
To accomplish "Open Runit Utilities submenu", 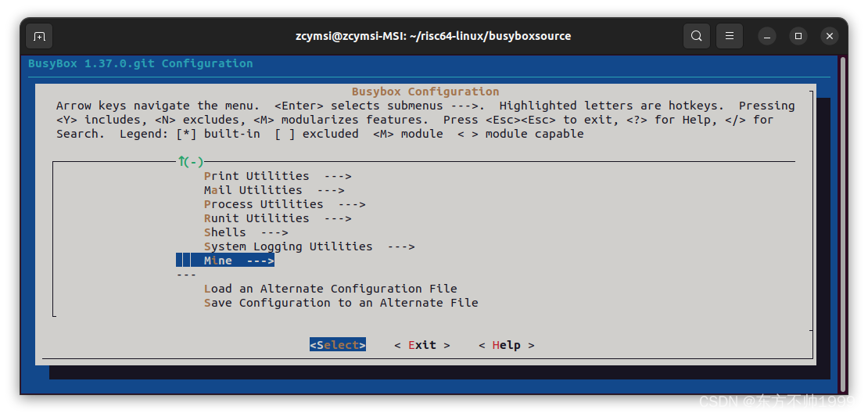I will pyautogui.click(x=278, y=218).
